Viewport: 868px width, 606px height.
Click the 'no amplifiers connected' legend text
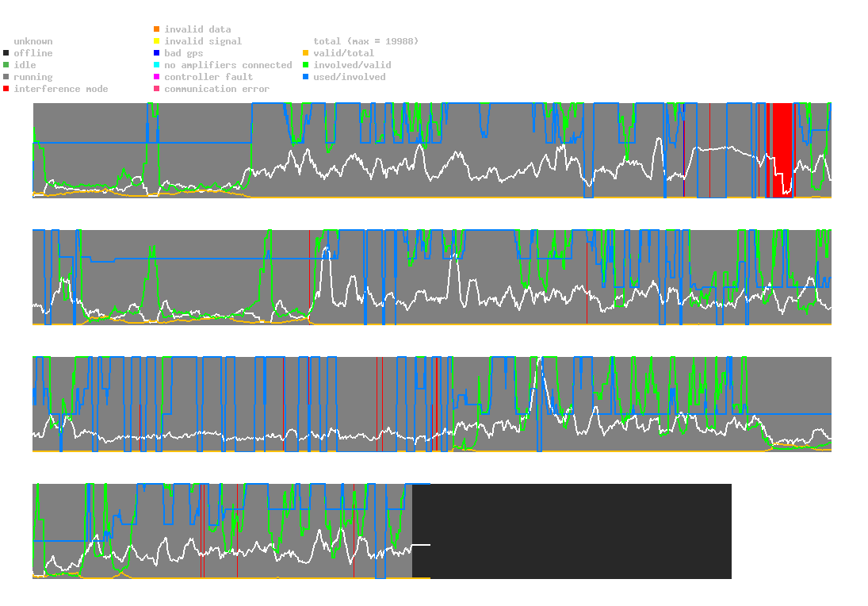coord(228,65)
